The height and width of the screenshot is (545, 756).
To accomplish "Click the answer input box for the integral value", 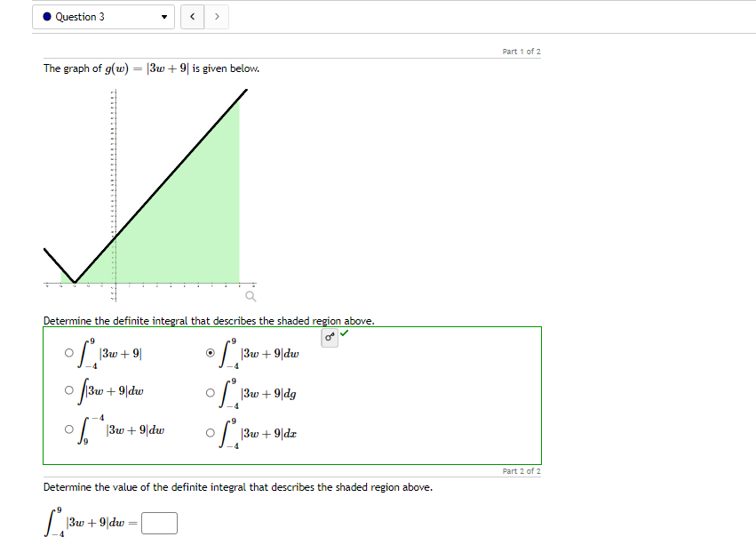I will coord(160,523).
